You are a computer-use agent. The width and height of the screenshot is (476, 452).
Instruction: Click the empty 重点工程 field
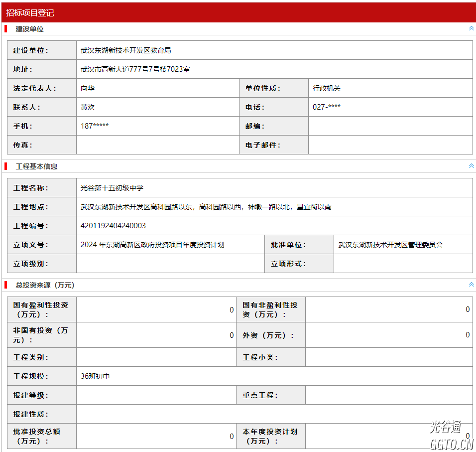pos(388,395)
